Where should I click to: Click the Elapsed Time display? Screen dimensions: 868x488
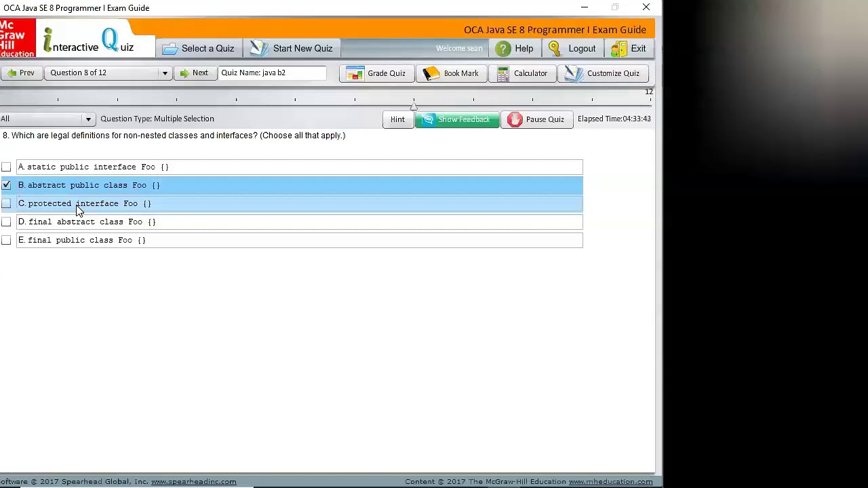coord(614,119)
